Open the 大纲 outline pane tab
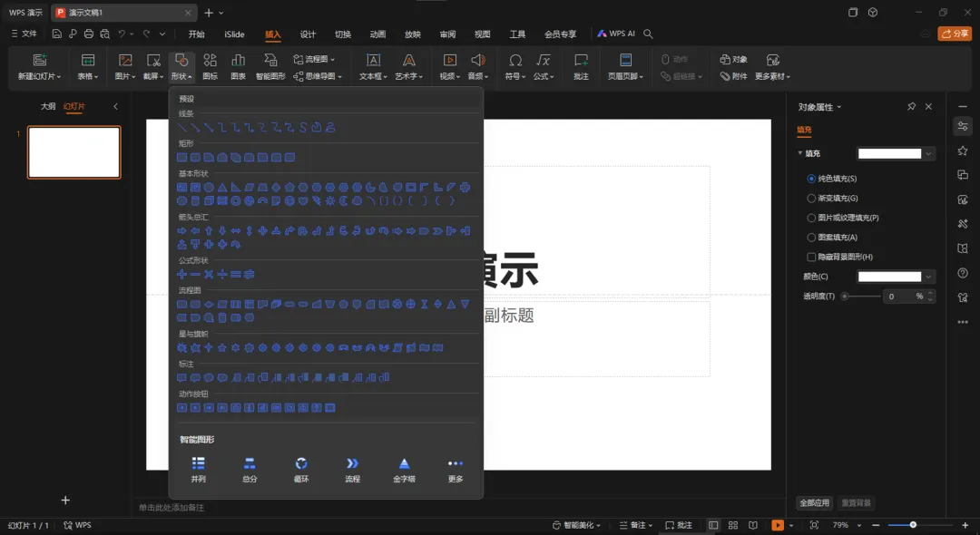This screenshot has width=980, height=535. click(48, 106)
